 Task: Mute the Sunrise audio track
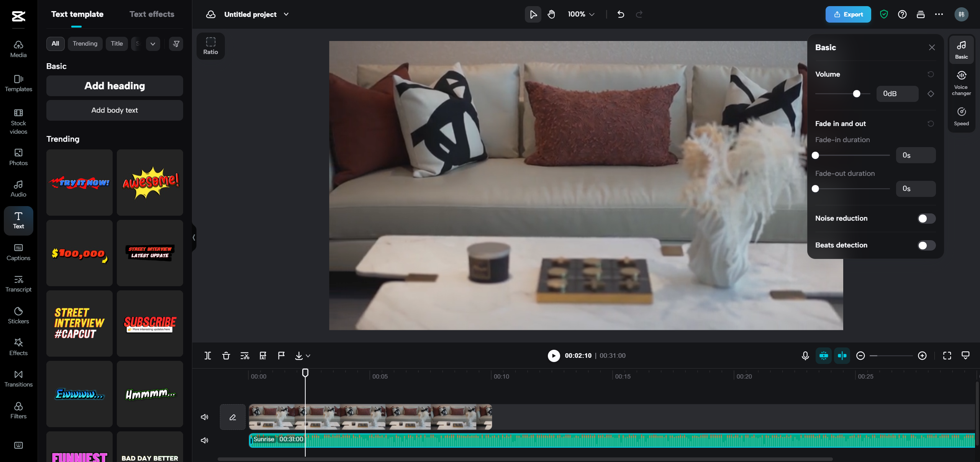204,441
